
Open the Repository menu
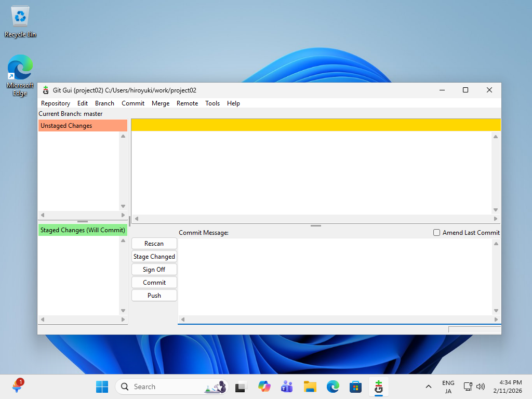pos(55,103)
